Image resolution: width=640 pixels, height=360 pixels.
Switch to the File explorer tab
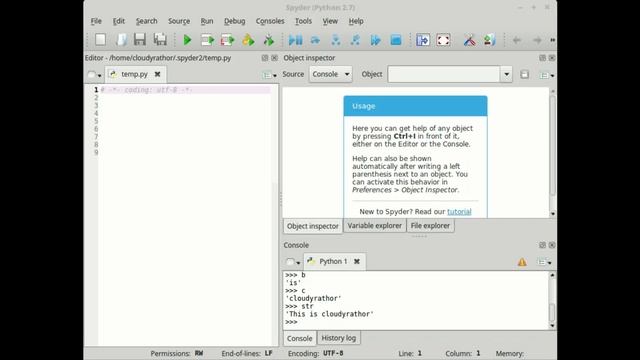pos(430,225)
